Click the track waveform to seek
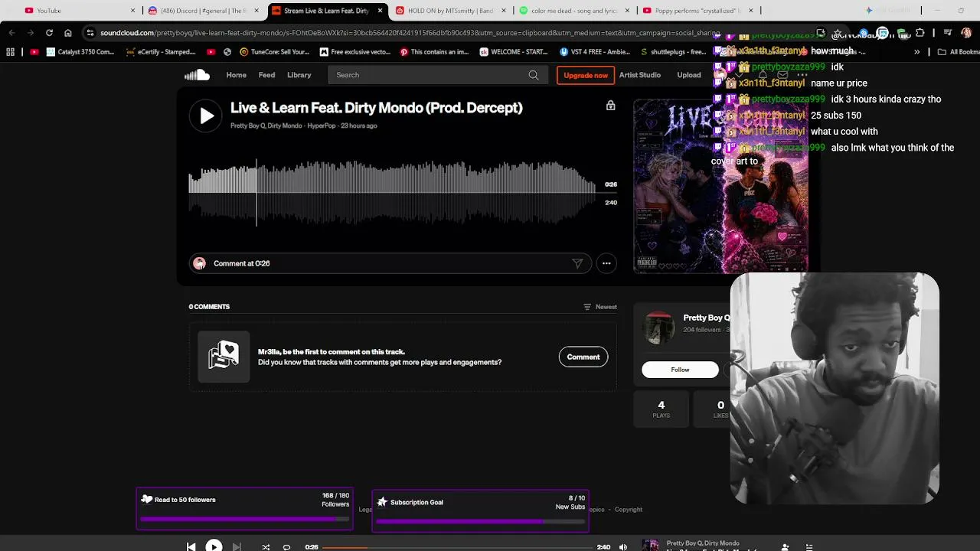 click(392, 193)
